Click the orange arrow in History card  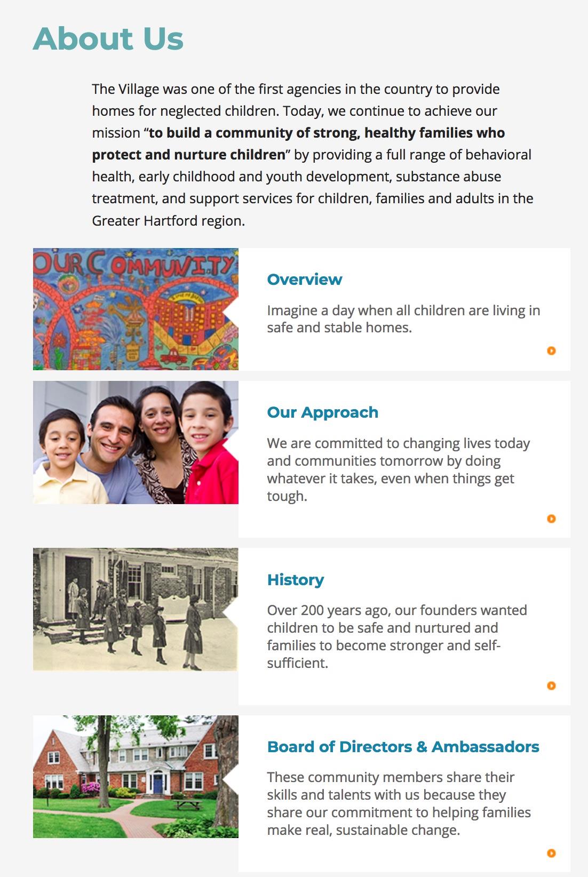[x=551, y=685]
